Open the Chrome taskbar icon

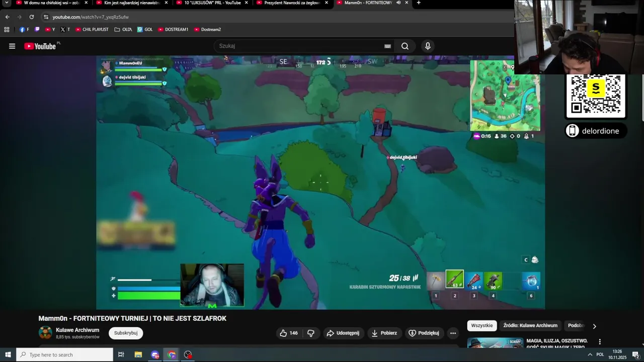click(172, 355)
